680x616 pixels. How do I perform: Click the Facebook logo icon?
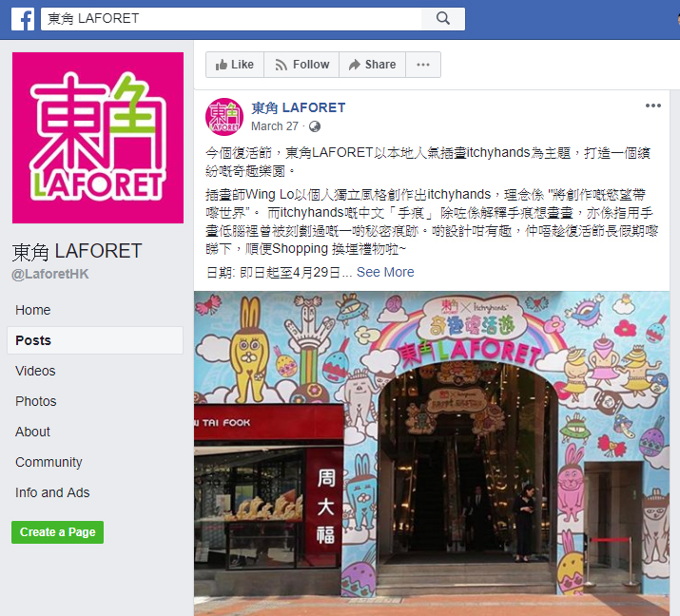coord(23,19)
